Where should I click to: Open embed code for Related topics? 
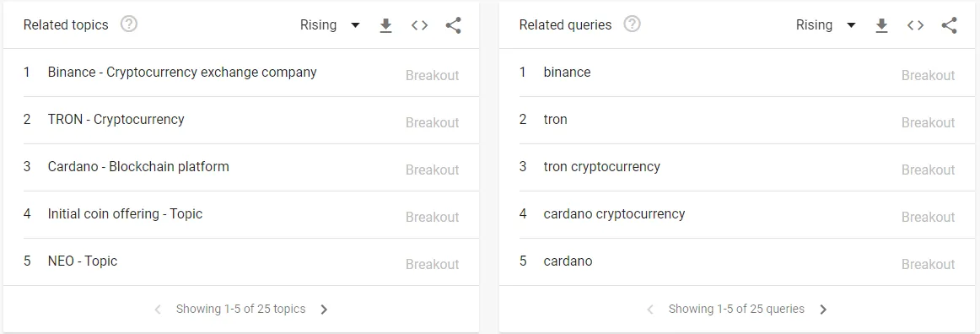(419, 25)
